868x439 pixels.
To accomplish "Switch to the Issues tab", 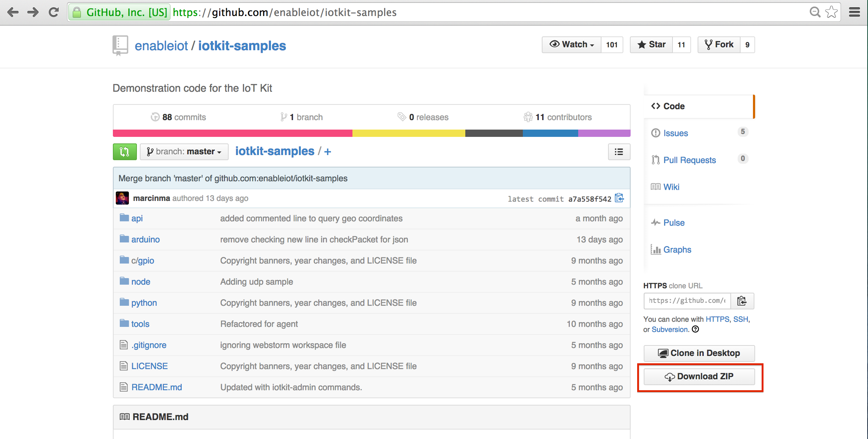I will coord(675,133).
